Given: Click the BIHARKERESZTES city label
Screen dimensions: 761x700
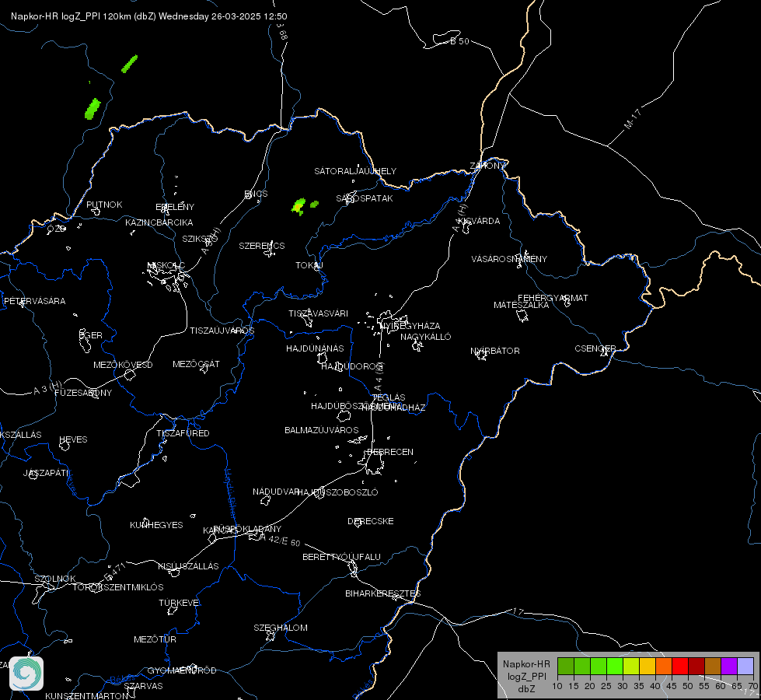Looking at the screenshot, I should click(x=383, y=593).
